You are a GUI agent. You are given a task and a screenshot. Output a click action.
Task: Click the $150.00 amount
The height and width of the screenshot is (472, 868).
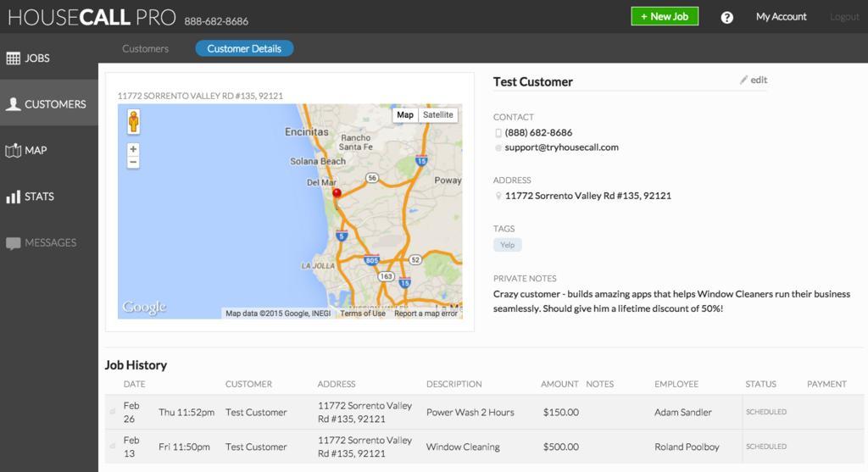pos(561,412)
